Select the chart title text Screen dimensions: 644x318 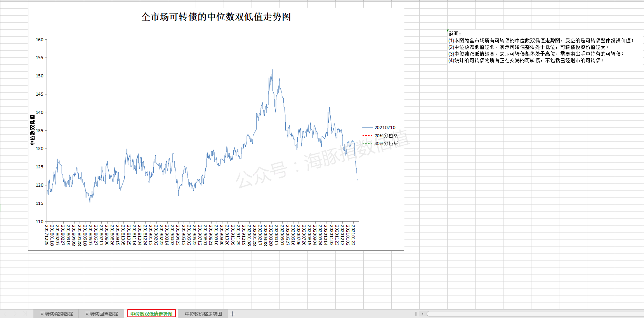[216, 17]
